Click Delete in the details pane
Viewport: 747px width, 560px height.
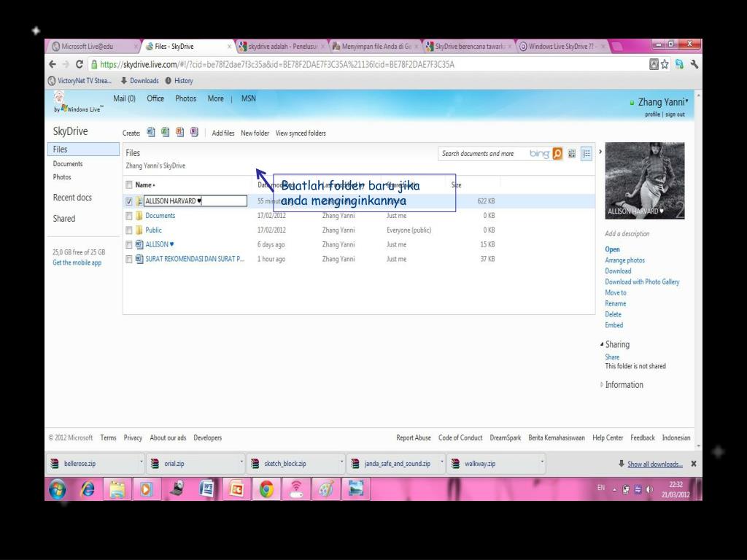pyautogui.click(x=613, y=314)
